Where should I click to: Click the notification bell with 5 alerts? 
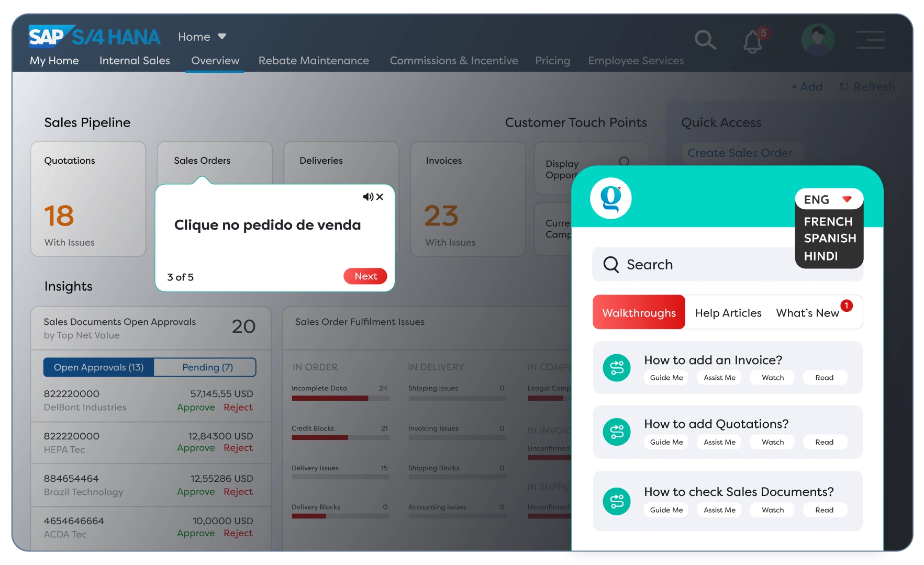pyautogui.click(x=752, y=40)
